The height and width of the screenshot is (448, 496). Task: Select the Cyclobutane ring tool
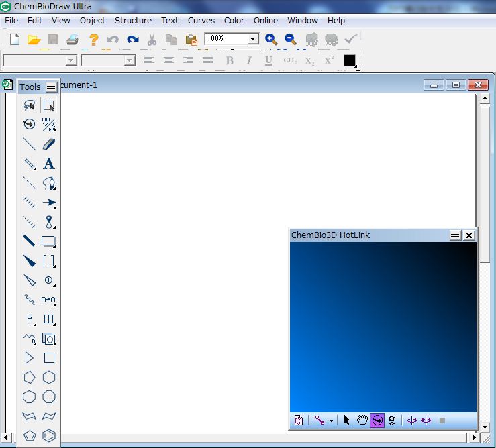pos(49,358)
